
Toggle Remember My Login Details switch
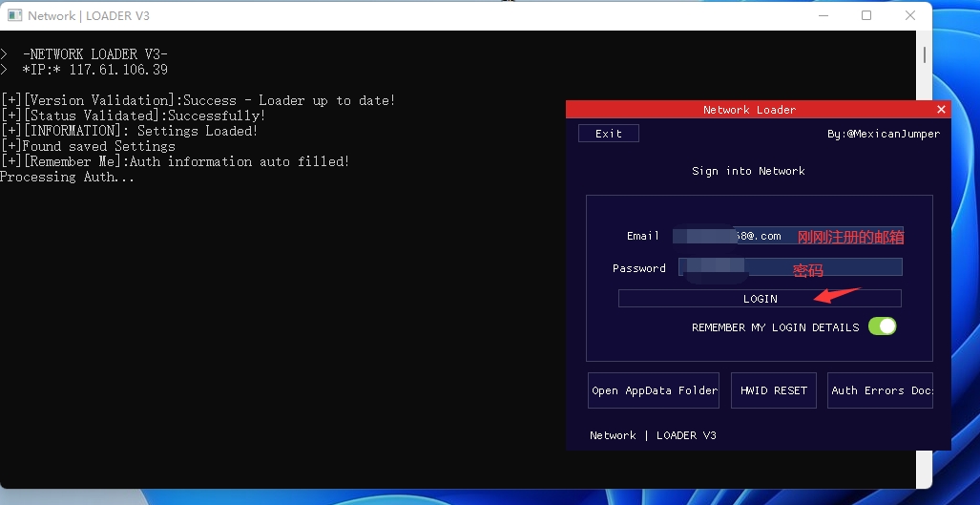882,326
